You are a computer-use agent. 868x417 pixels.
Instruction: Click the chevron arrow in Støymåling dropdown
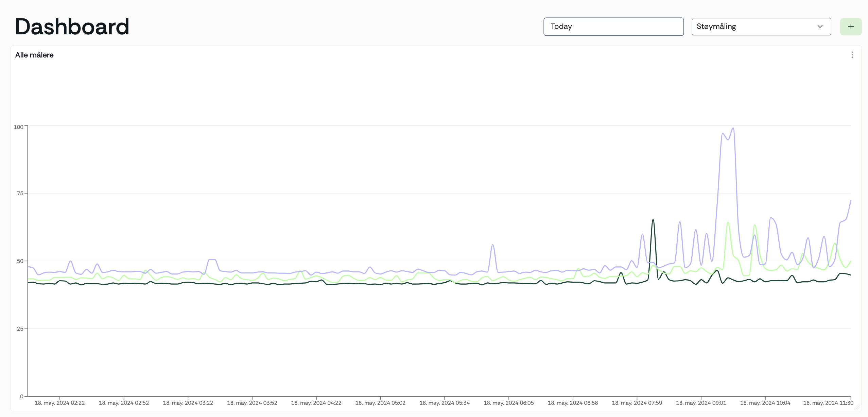point(820,27)
